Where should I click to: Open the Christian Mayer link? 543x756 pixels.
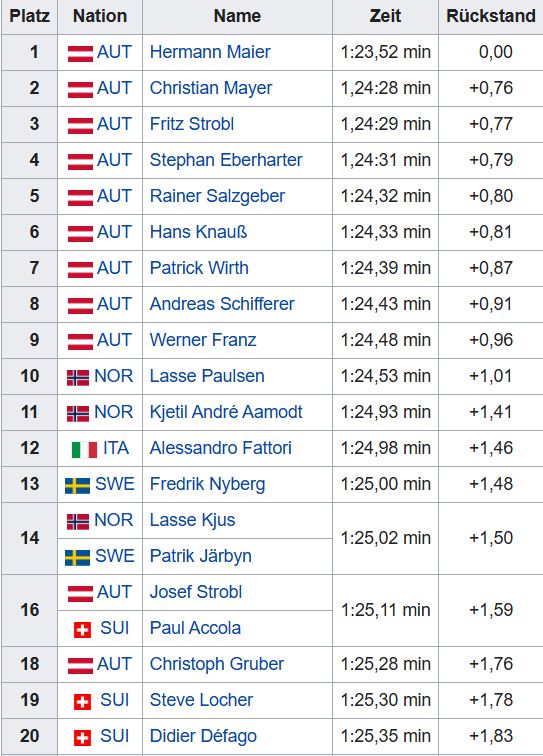(211, 88)
